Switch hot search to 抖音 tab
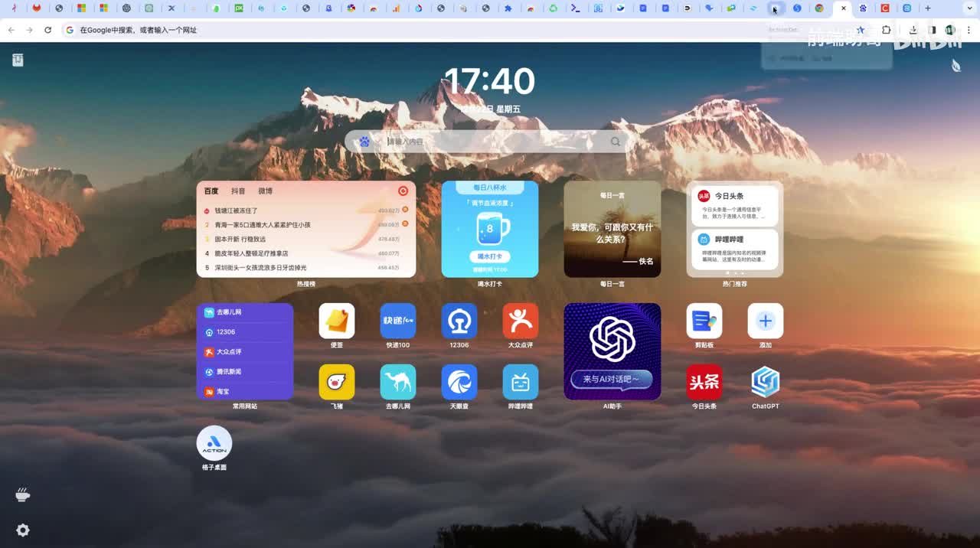 238,191
